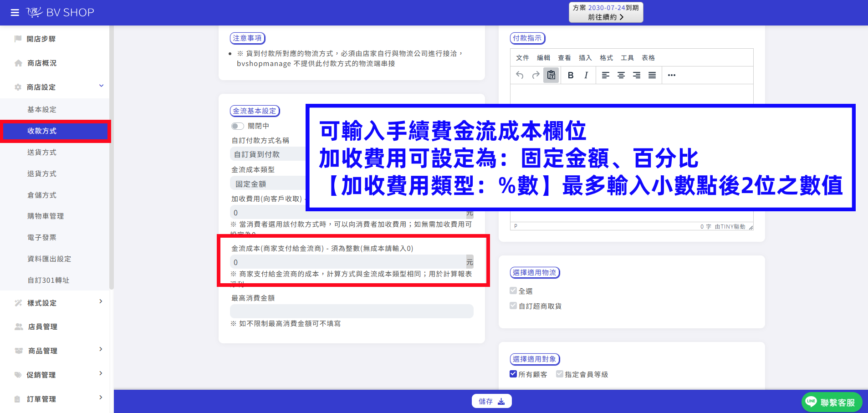
Task: Select 收款方式 in the sidebar
Action: pyautogui.click(x=55, y=131)
